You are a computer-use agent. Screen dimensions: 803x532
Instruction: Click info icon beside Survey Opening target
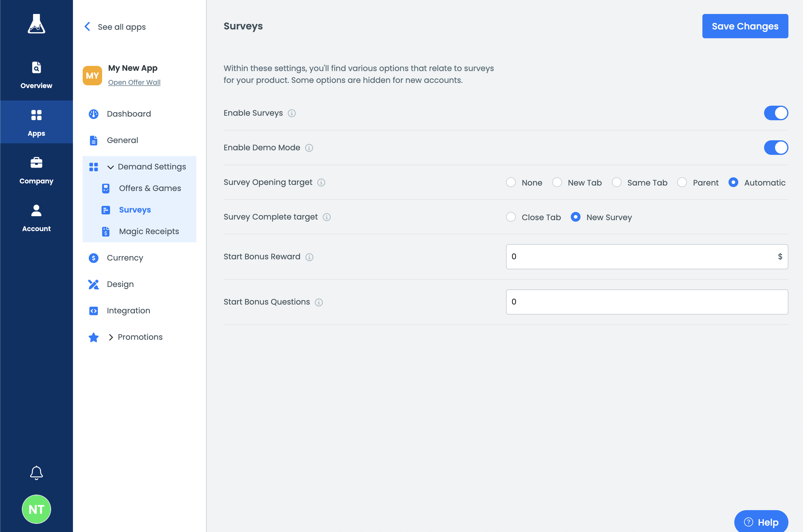tap(321, 182)
